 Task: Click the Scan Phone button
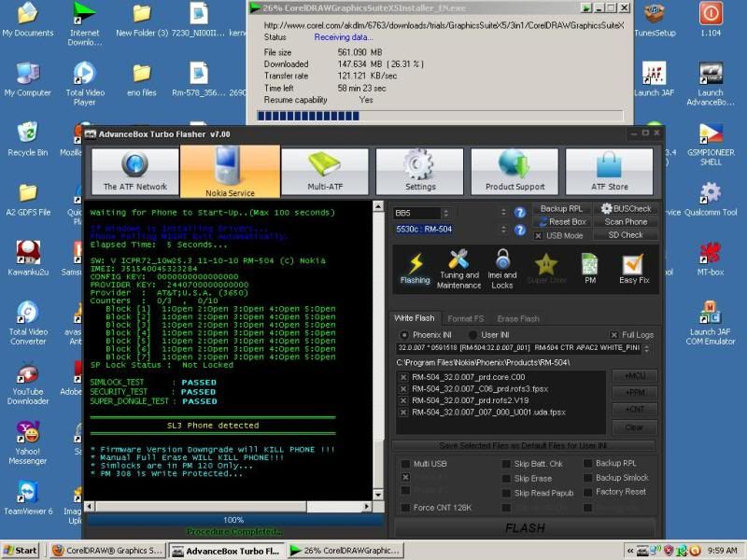coord(626,222)
